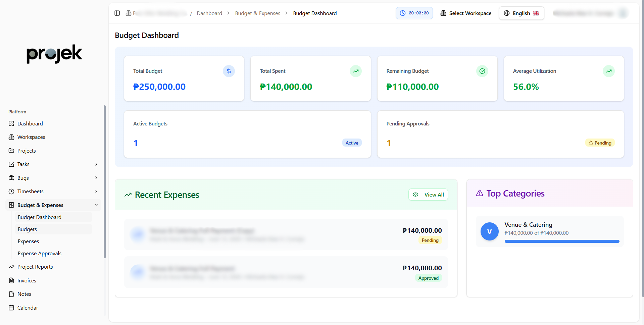Open the Pending ₱140,000.00 expense row
Screen dimensions: 644x325
286,234
